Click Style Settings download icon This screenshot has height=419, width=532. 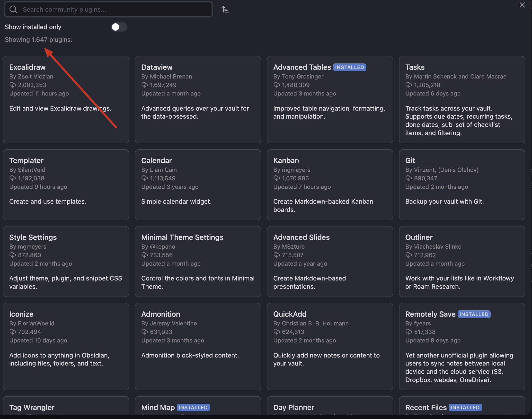[x=12, y=255]
